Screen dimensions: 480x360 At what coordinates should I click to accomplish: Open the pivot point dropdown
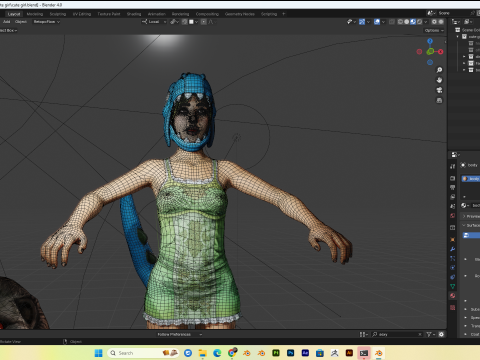[x=174, y=22]
